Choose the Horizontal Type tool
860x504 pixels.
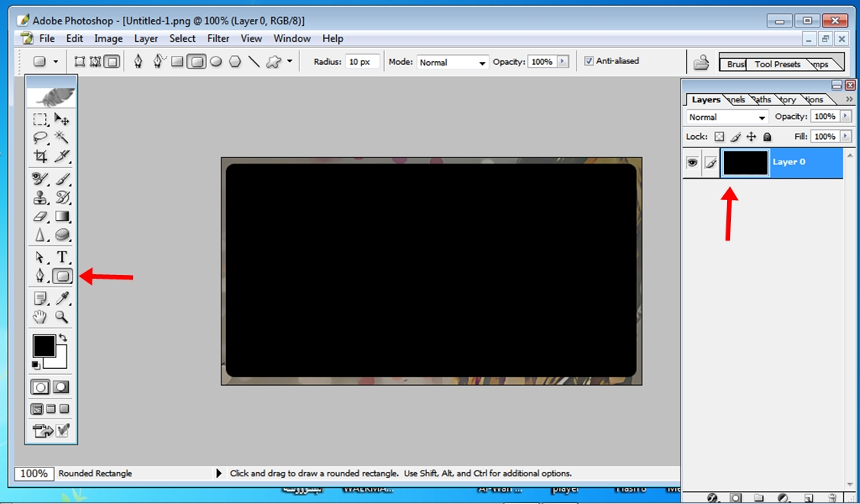(x=63, y=257)
